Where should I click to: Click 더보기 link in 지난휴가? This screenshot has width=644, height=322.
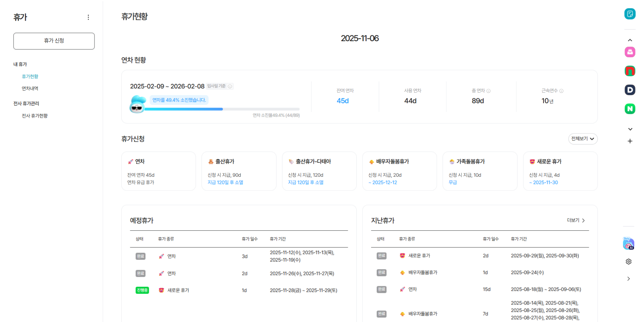576,220
